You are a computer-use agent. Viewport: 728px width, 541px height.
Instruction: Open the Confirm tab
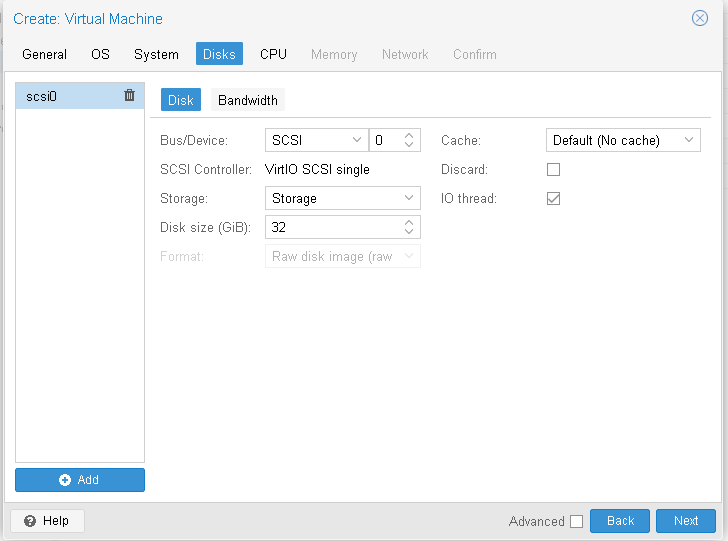coord(474,54)
